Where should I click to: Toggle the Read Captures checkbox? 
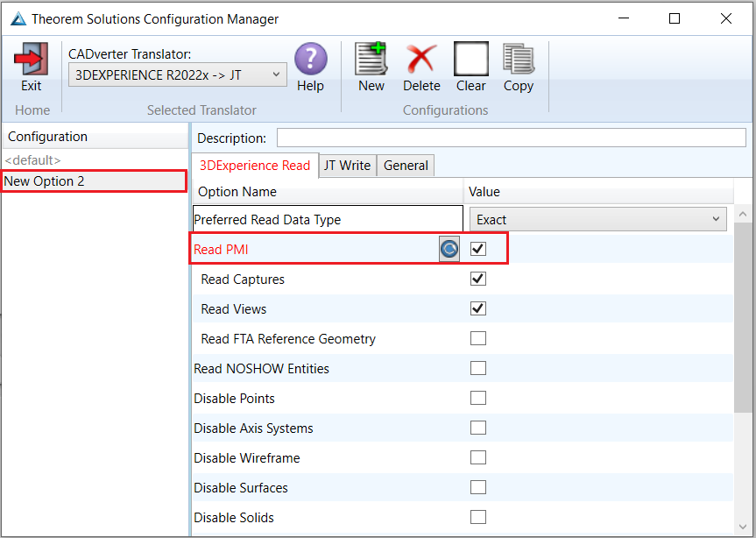coord(478,280)
